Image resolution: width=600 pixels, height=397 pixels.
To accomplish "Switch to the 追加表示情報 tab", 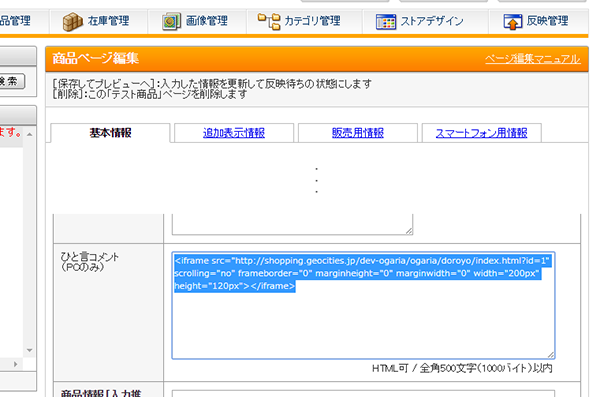I will pyautogui.click(x=234, y=133).
